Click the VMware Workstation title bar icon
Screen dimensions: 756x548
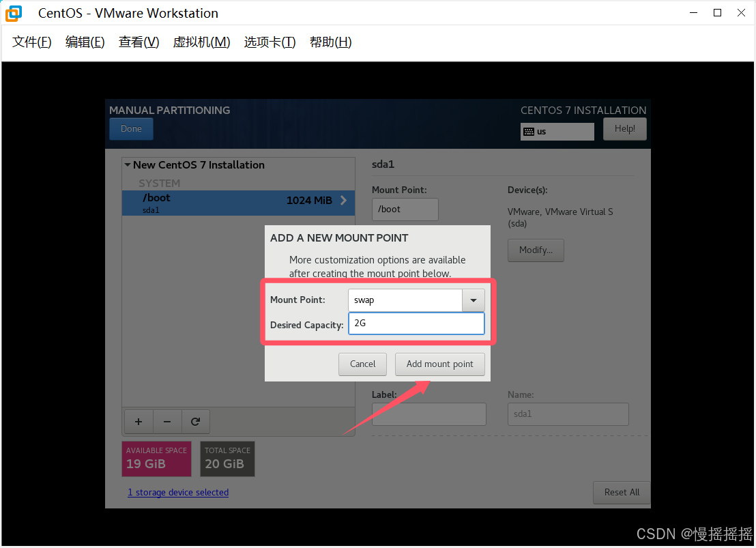coord(13,13)
